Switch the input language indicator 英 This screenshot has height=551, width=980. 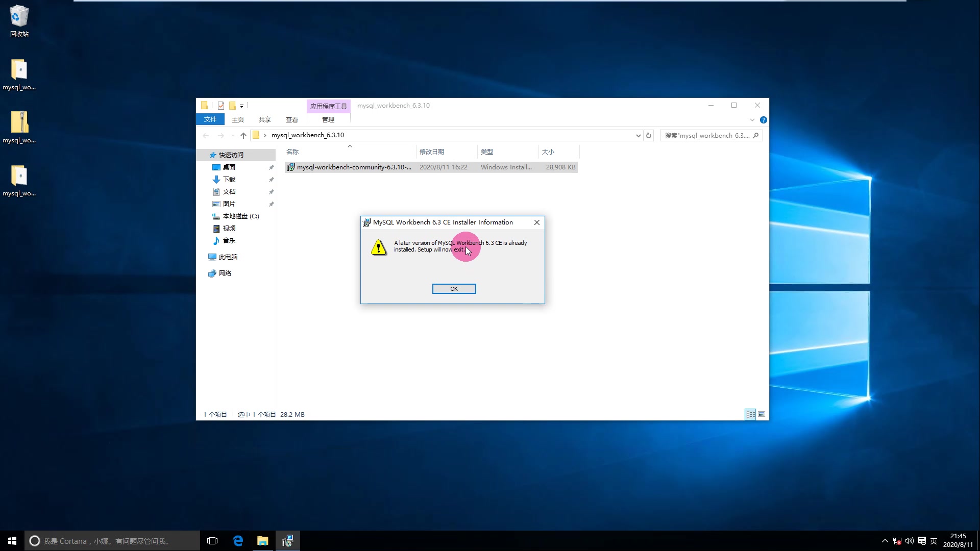(934, 541)
